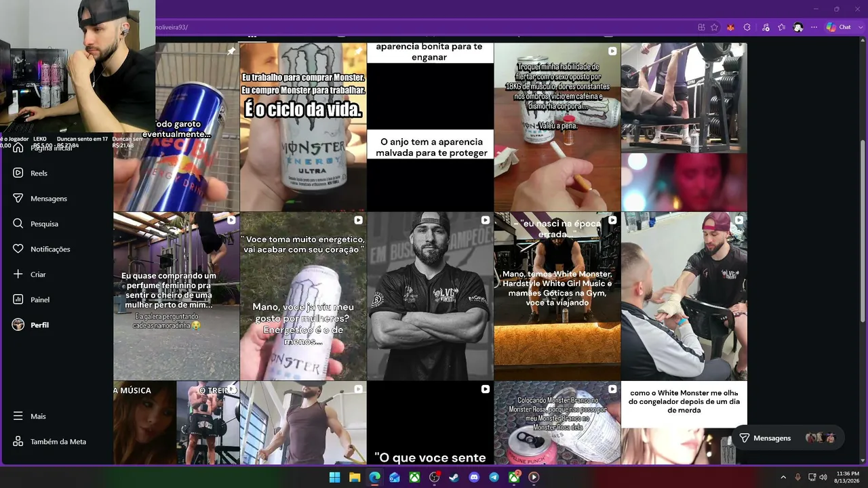Open File Explorer from the taskbar

(x=355, y=477)
